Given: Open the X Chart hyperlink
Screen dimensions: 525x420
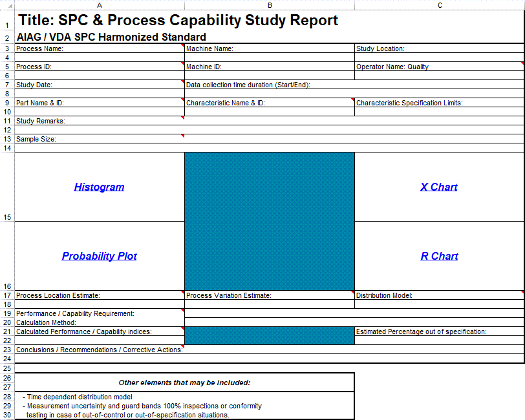Looking at the screenshot, I should (438, 187).
